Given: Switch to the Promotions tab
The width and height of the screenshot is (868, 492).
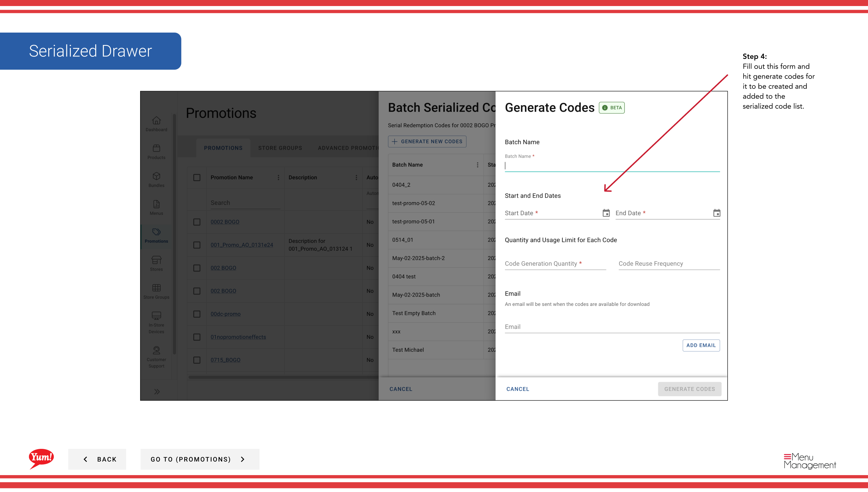Looking at the screenshot, I should click(x=223, y=148).
